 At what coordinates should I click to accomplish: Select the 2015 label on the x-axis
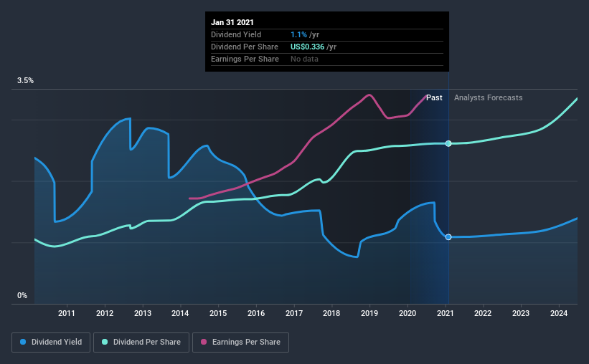[x=218, y=313]
